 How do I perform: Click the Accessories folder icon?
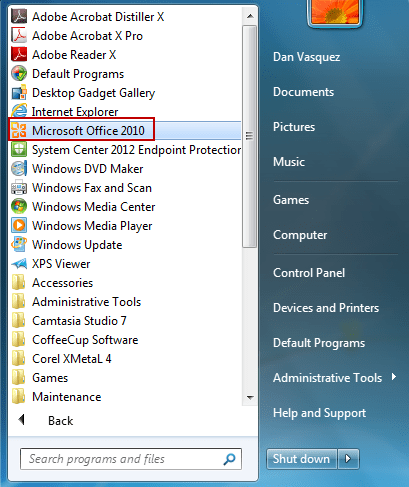click(19, 283)
